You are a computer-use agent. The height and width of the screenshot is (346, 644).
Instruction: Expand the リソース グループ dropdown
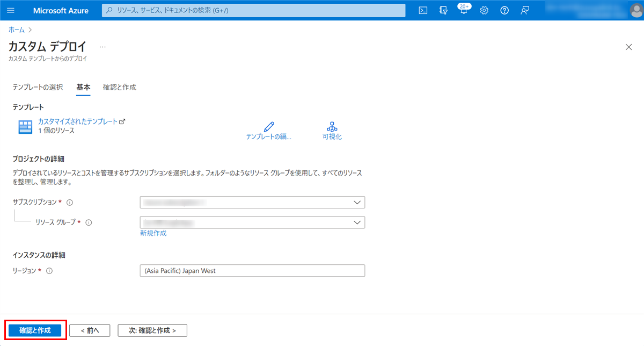click(252, 222)
